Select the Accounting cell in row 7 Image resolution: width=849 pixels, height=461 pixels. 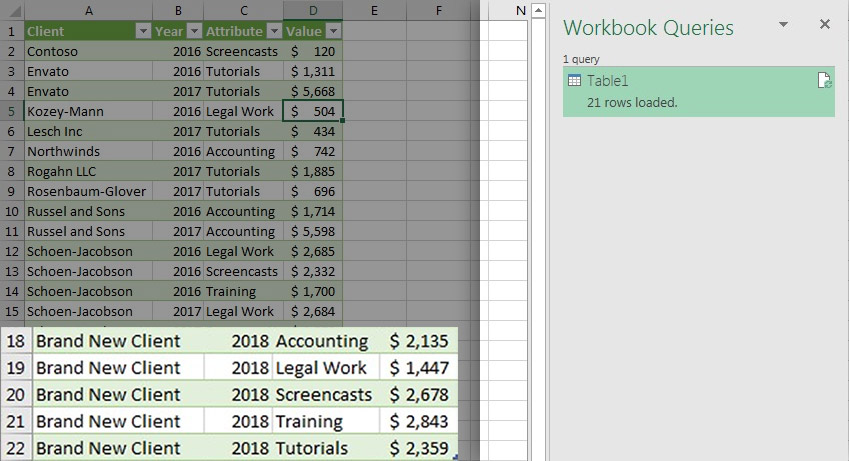point(243,152)
